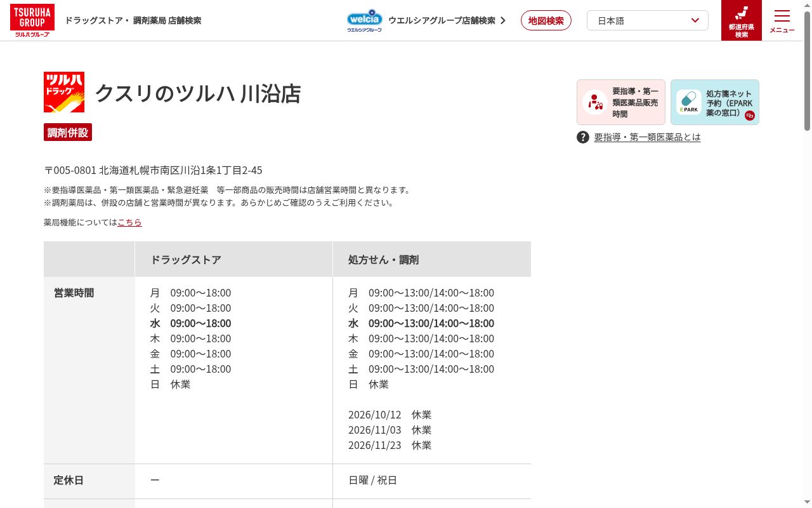Viewport: 812px width, 508px height.
Task: Click the ツルハドラッグ store logo
Action: tap(64, 92)
